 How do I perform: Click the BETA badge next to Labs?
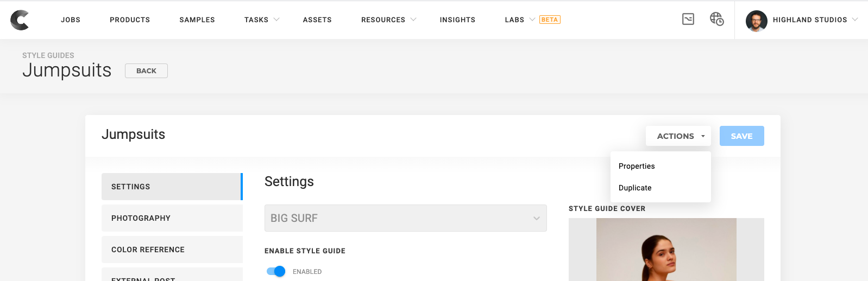pos(550,20)
